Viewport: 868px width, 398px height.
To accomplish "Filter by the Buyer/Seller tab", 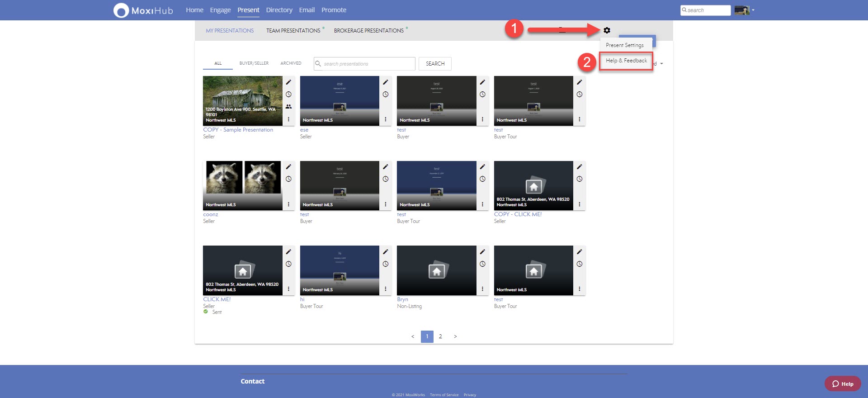I will pyautogui.click(x=254, y=63).
